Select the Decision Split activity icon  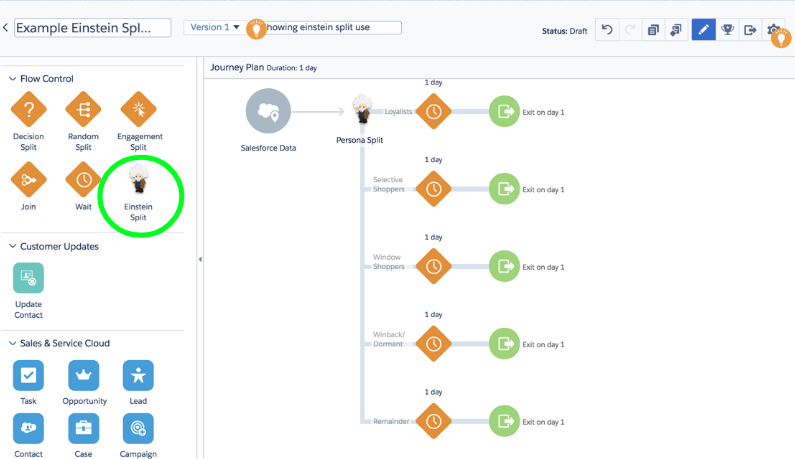(29, 109)
